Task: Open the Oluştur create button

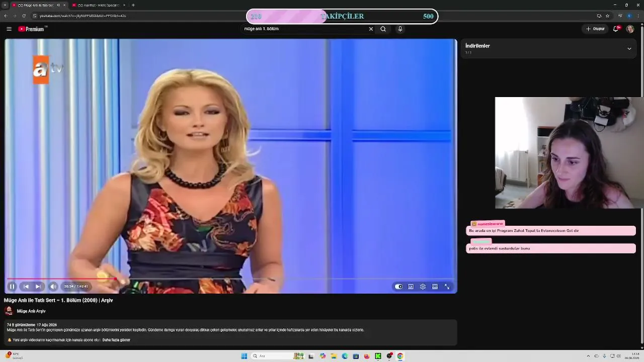Action: (595, 29)
